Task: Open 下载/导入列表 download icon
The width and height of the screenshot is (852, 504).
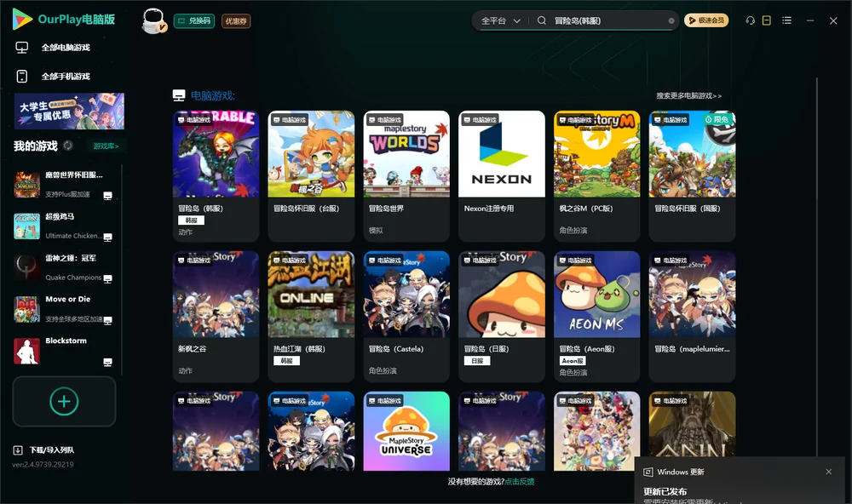Action: (18, 450)
